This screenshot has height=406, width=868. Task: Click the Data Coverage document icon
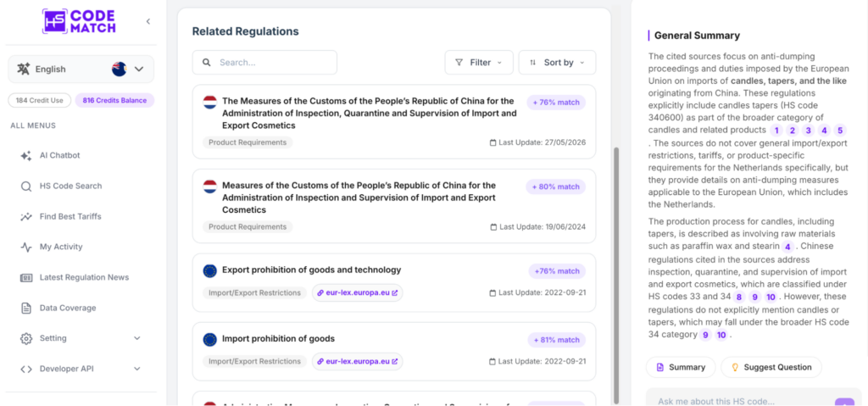(x=26, y=308)
